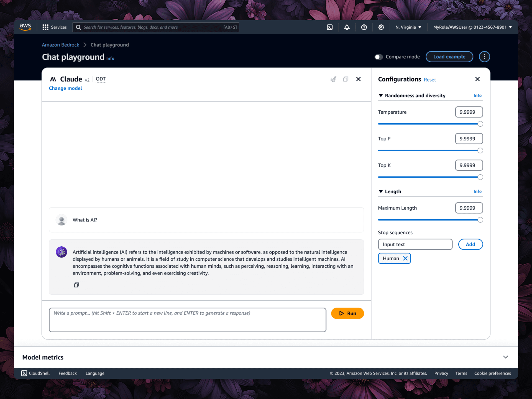Open Cookie preferences in footer
Viewport: 532px width, 399px height.
coord(492,373)
